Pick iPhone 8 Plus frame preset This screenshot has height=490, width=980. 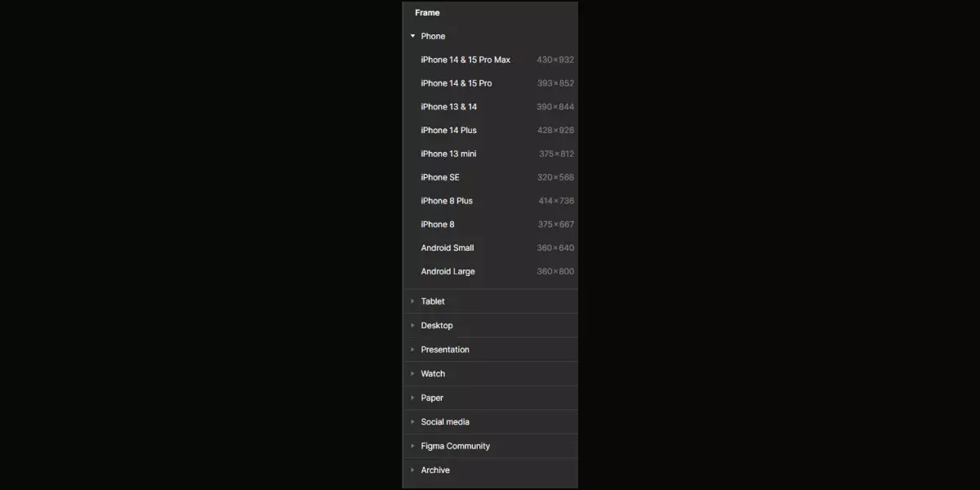point(490,201)
